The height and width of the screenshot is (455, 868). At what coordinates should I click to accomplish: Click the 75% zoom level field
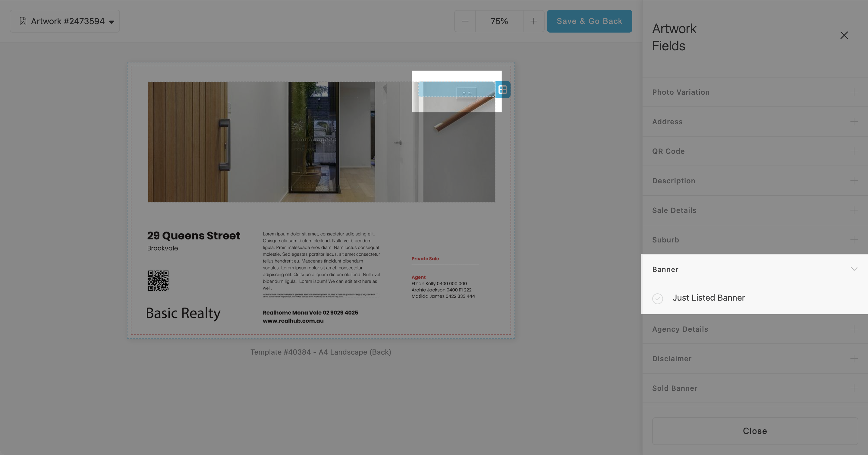pos(499,21)
